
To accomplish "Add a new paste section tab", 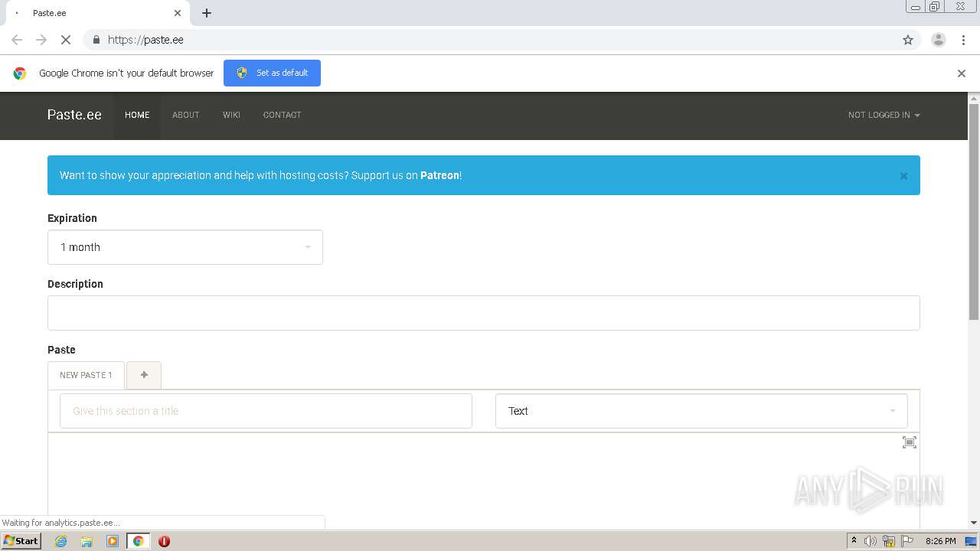I will pyautogui.click(x=144, y=375).
